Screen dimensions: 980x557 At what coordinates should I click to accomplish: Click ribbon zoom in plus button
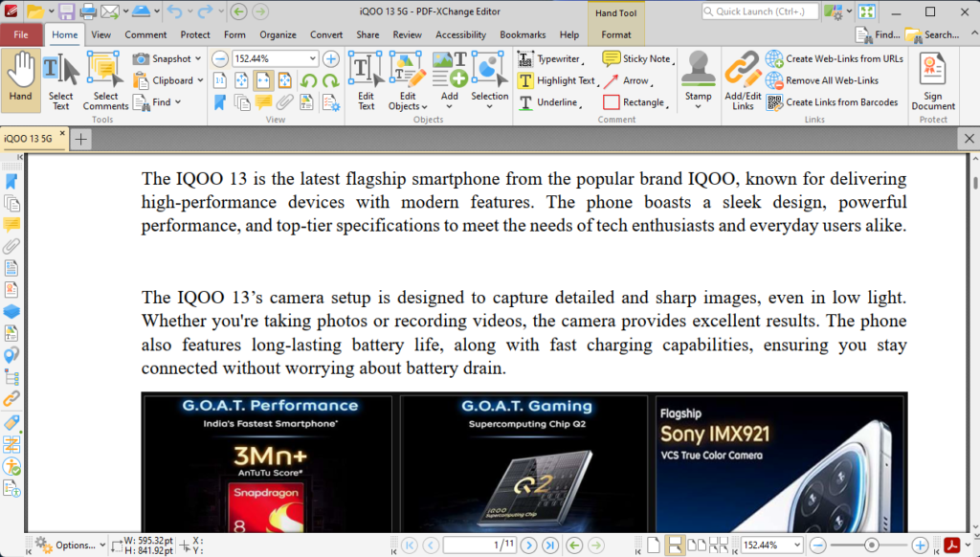click(x=330, y=58)
